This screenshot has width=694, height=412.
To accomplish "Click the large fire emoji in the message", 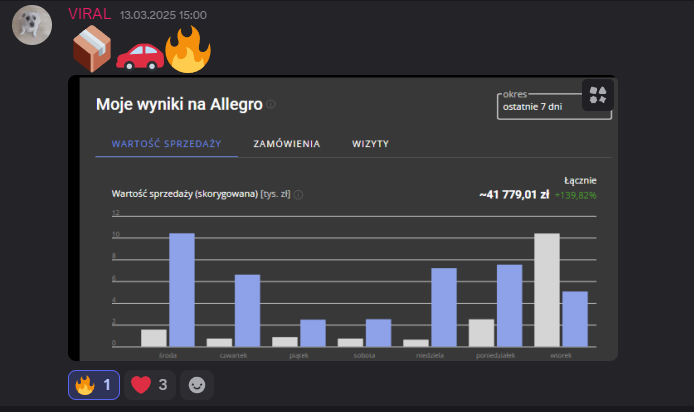I will tap(187, 48).
